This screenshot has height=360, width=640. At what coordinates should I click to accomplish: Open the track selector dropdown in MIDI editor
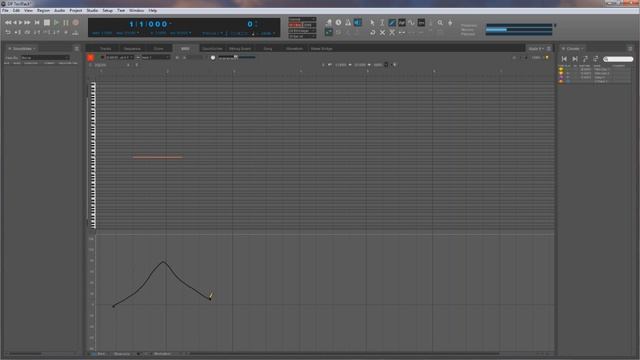tap(120, 58)
